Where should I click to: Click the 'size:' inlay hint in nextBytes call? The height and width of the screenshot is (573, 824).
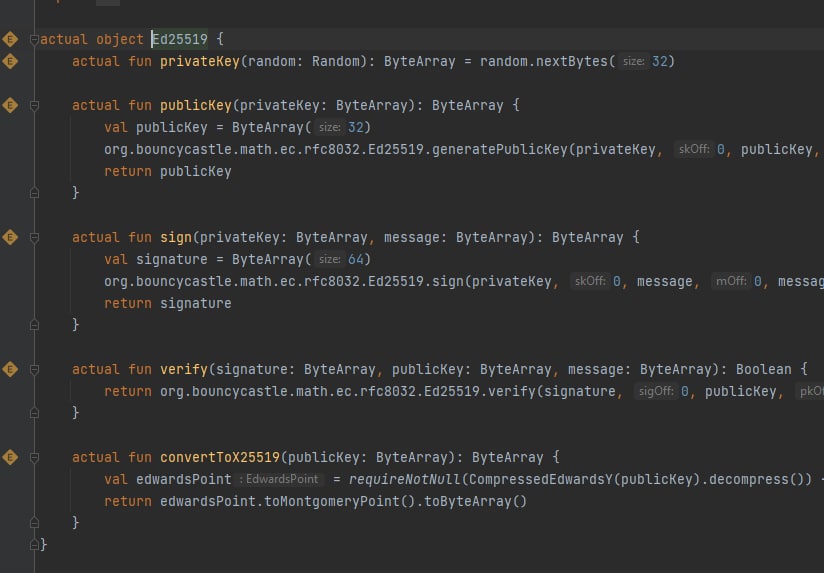(x=633, y=62)
